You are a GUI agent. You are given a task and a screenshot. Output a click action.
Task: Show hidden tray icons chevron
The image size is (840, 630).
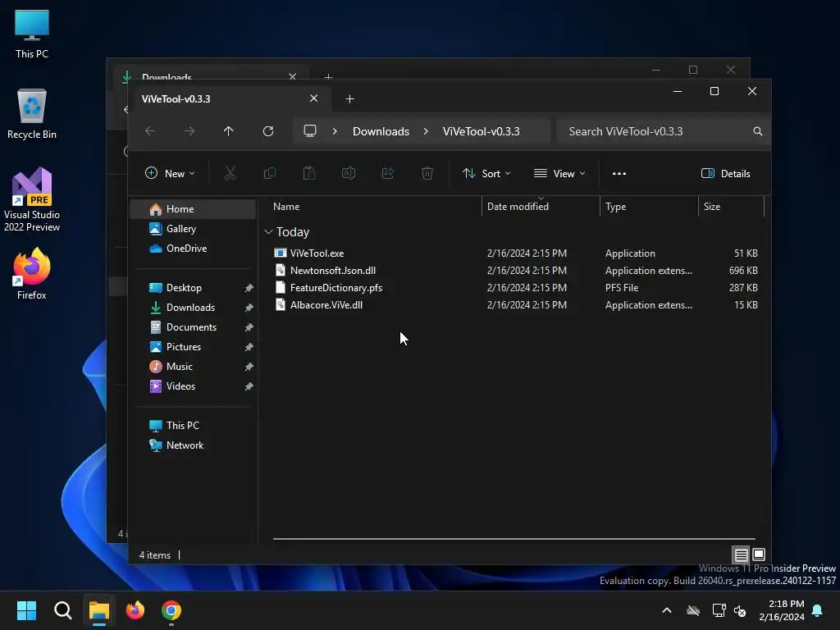coord(666,610)
